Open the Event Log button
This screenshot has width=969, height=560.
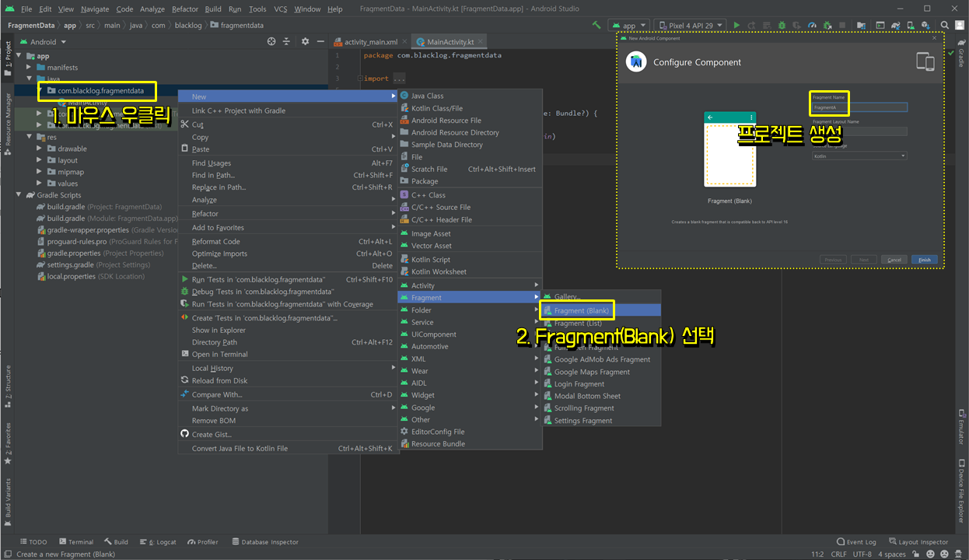click(x=856, y=542)
